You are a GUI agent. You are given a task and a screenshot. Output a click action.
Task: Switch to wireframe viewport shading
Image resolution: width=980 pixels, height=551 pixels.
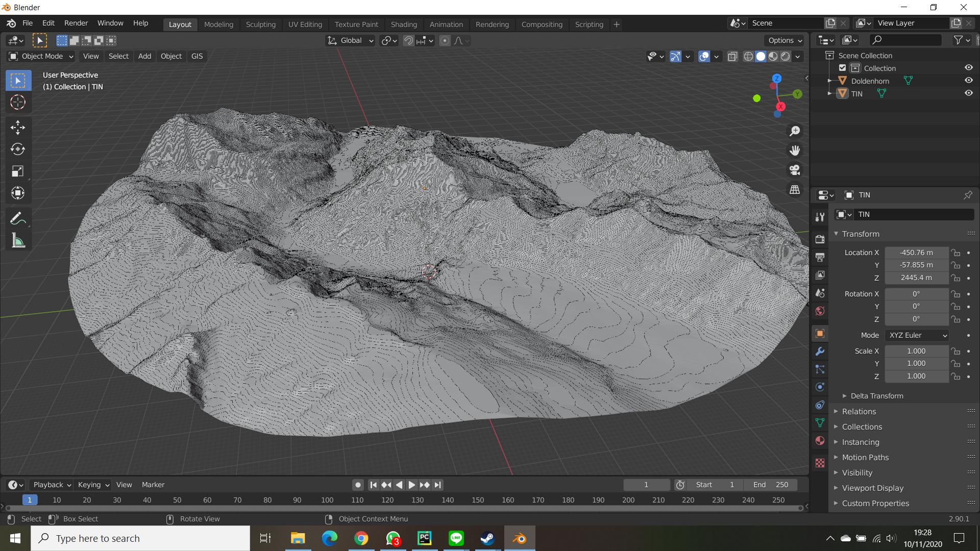coord(748,56)
